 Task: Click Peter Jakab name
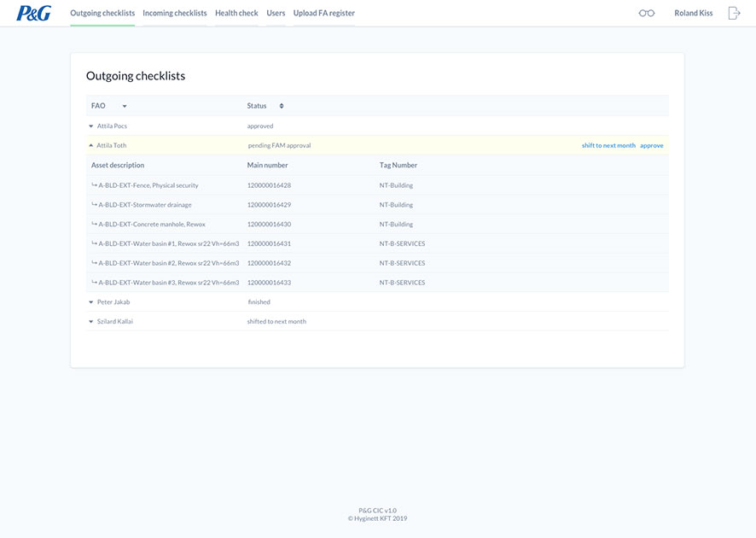[113, 302]
